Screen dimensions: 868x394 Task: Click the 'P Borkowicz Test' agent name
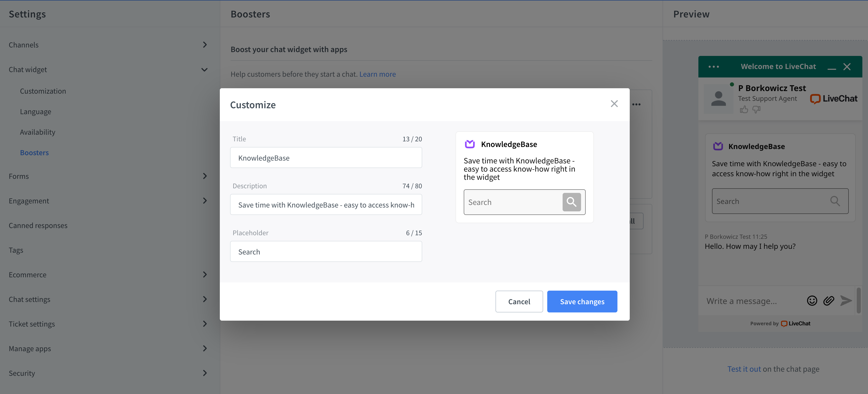(x=772, y=88)
